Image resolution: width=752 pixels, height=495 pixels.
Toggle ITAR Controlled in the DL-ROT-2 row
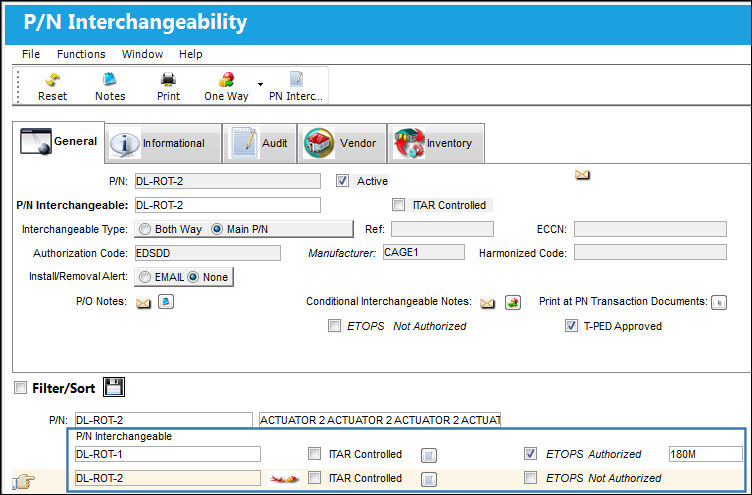coord(314,477)
